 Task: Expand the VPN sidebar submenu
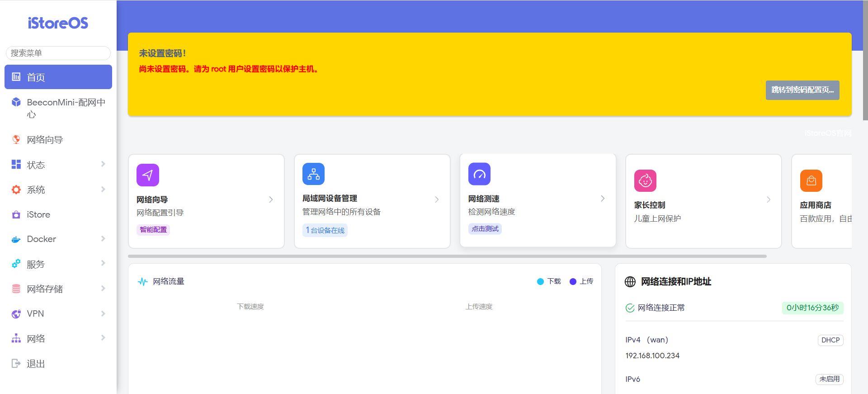(58, 313)
